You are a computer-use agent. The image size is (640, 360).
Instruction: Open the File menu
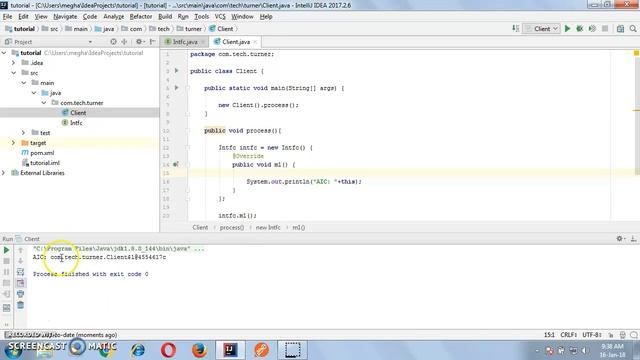coord(7,17)
